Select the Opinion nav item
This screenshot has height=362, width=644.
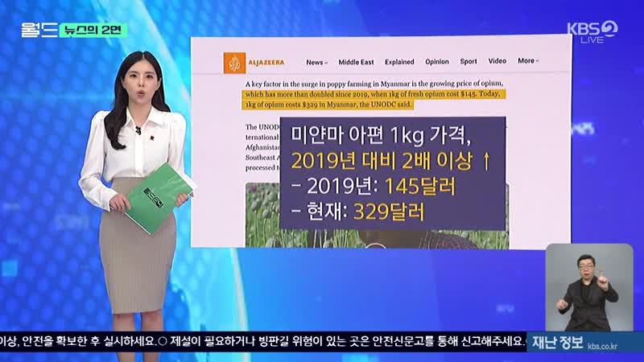tap(437, 62)
